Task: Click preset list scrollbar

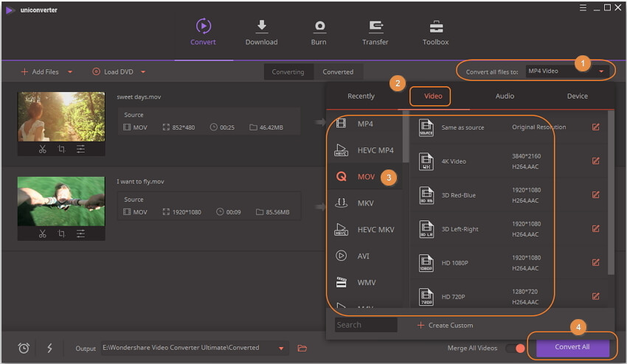Action: pos(611,192)
